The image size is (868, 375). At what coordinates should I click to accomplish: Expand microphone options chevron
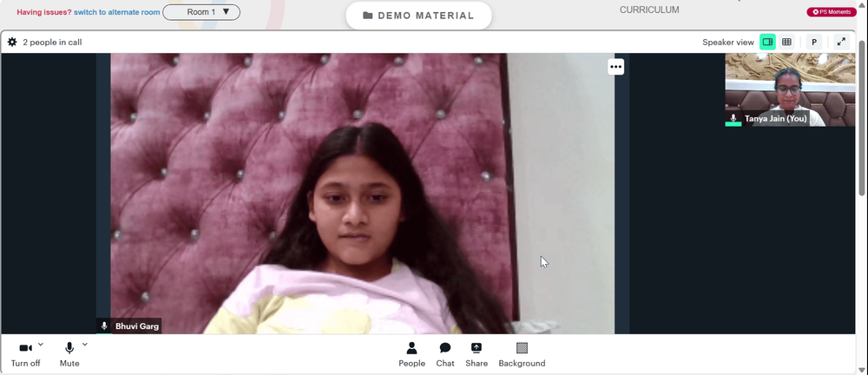pyautogui.click(x=85, y=345)
